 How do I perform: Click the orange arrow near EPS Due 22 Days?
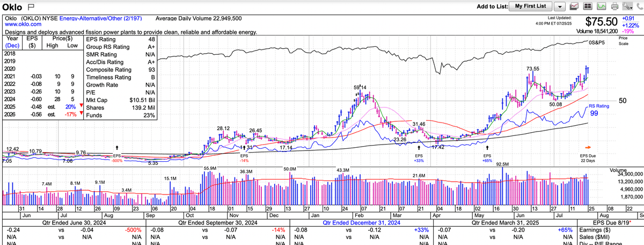point(588,147)
